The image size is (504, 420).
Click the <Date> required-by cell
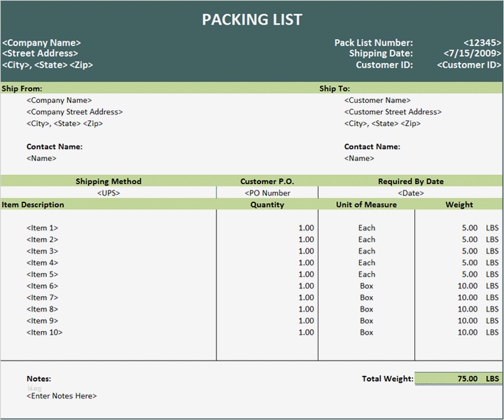point(411,193)
